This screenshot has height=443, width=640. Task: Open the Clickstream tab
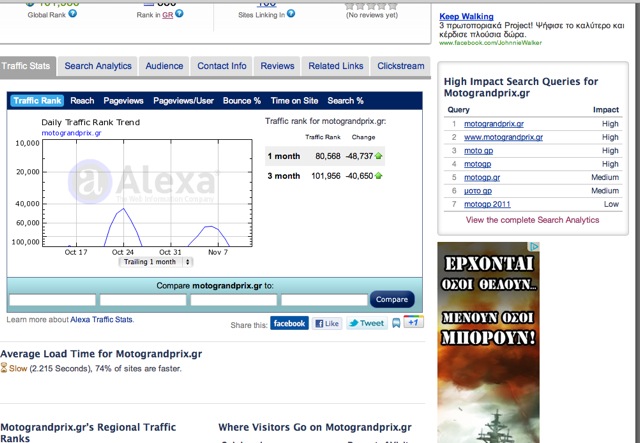400,66
